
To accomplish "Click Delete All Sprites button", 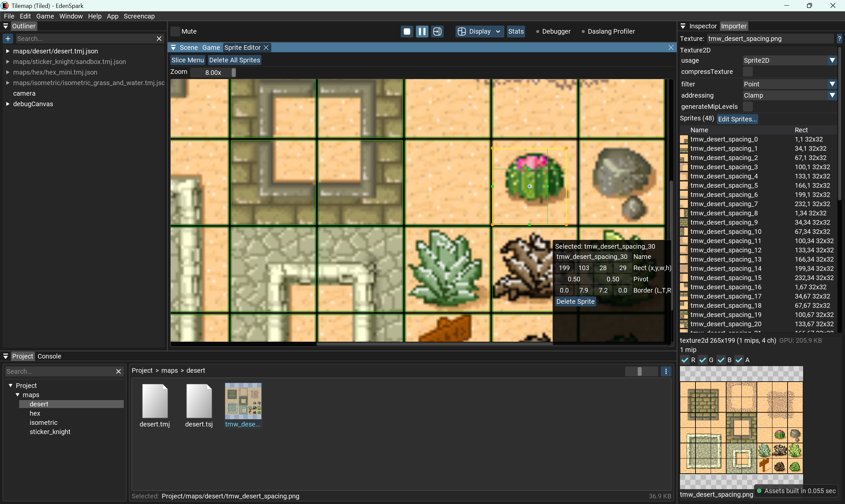I will click(234, 60).
